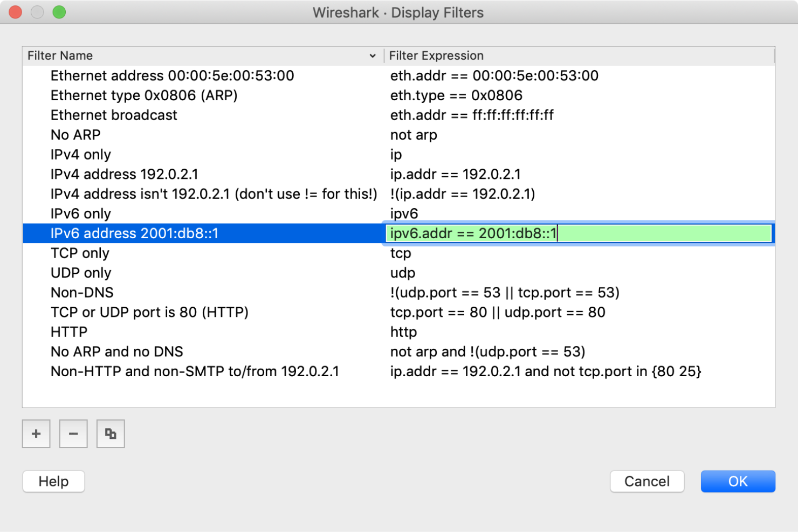Open Help for display filters

pyautogui.click(x=53, y=481)
